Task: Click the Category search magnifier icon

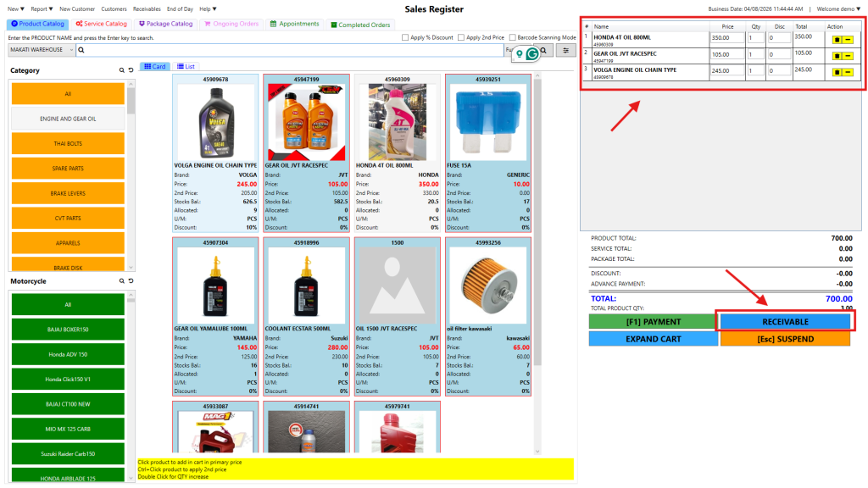Action: 122,70
